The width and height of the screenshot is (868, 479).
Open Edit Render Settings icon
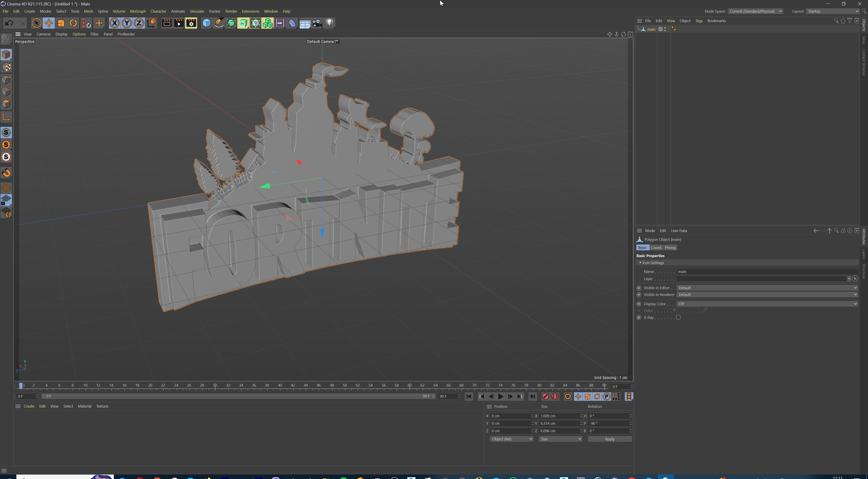pyautogui.click(x=191, y=23)
